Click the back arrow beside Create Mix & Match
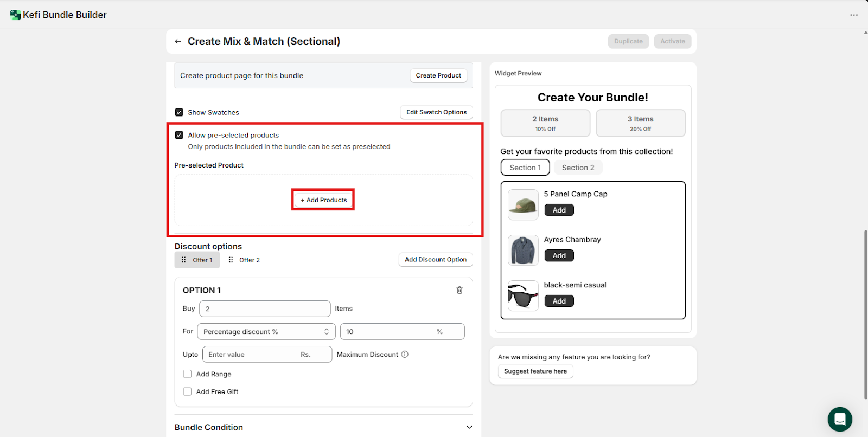 click(178, 42)
